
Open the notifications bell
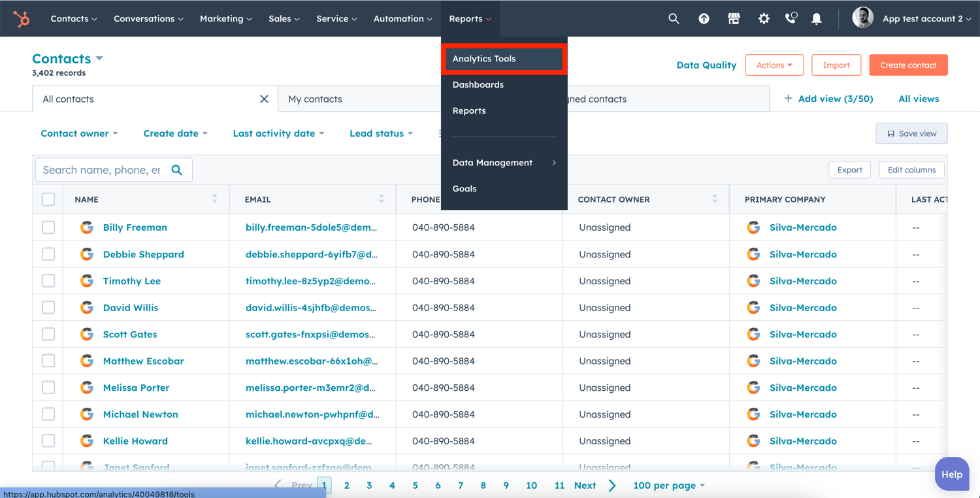click(x=816, y=18)
